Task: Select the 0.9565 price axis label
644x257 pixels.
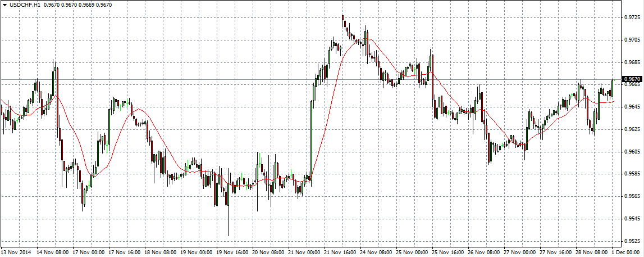Action: click(632, 196)
